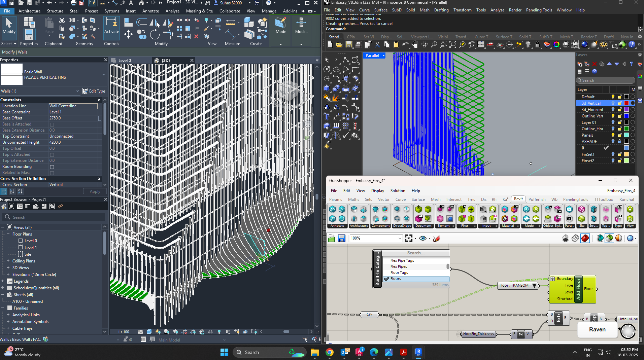This screenshot has width=644, height=360.
Task: Open the Floor:TRANSOM type dropdown
Action: pos(534,286)
